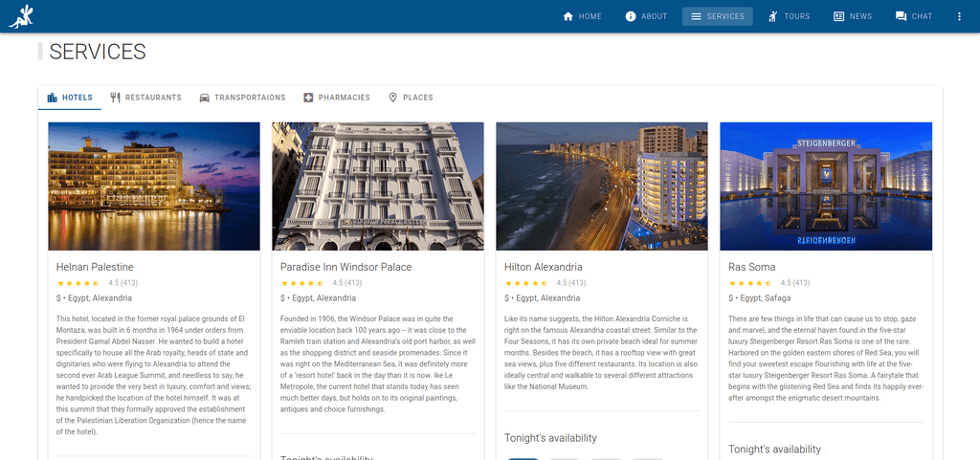The image size is (980, 460).
Task: Click the Helnan Palestine description paragraph
Action: tap(154, 375)
